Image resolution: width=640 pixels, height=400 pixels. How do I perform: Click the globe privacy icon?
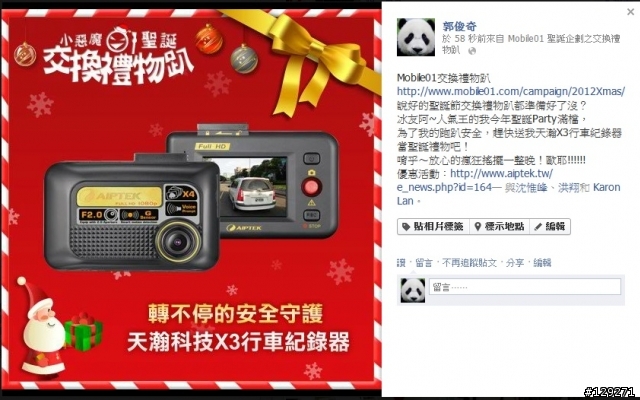click(x=472, y=51)
